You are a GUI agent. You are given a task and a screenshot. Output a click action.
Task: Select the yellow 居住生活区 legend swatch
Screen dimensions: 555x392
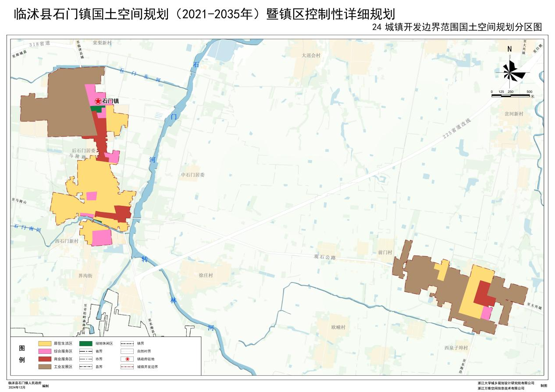pos(46,344)
